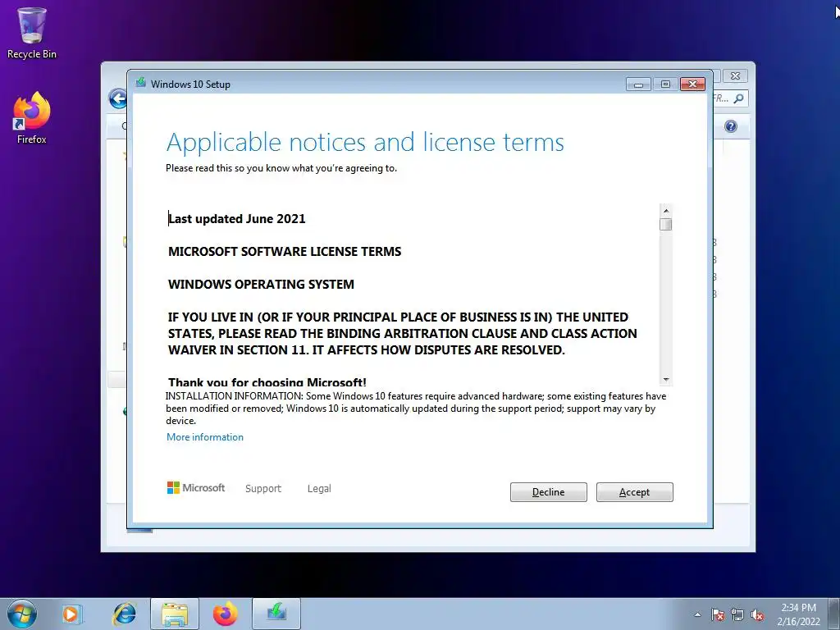Image resolution: width=840 pixels, height=630 pixels.
Task: Launch Firefox from the taskbar
Action: tap(225, 614)
